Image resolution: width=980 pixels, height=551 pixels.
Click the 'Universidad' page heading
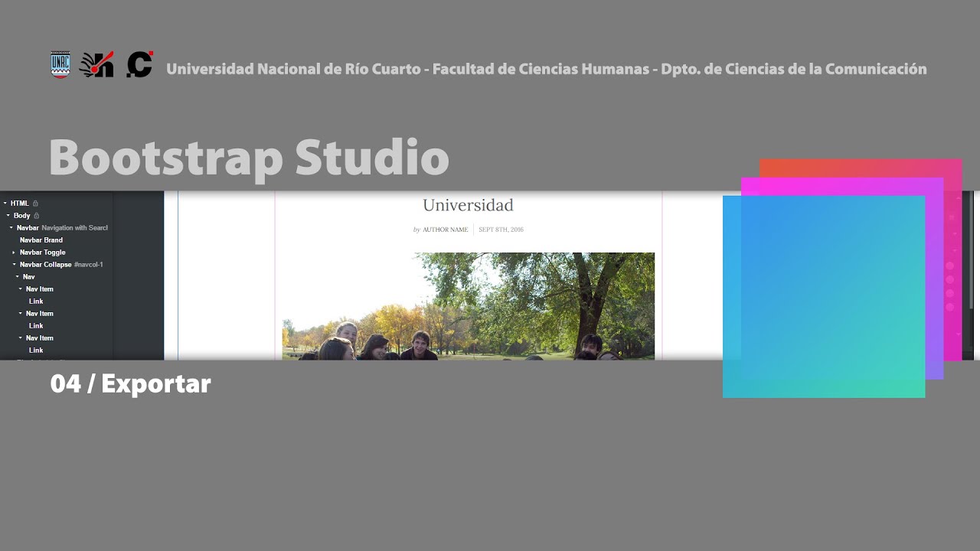pyautogui.click(x=468, y=205)
